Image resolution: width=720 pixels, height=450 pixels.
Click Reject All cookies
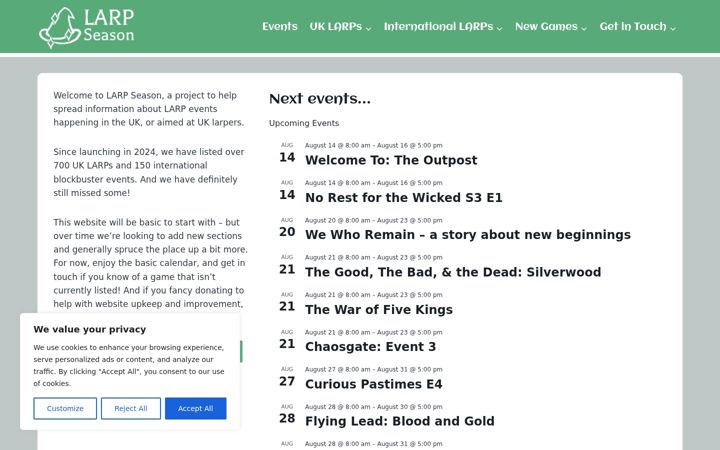(x=131, y=408)
